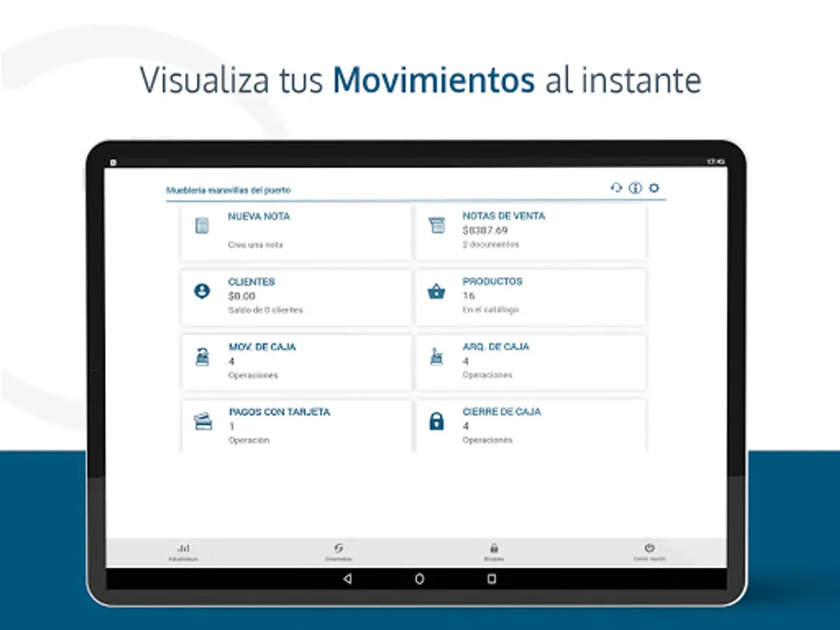The image size is (840, 630).
Task: Click the Nueva Nota document icon
Action: 202,225
